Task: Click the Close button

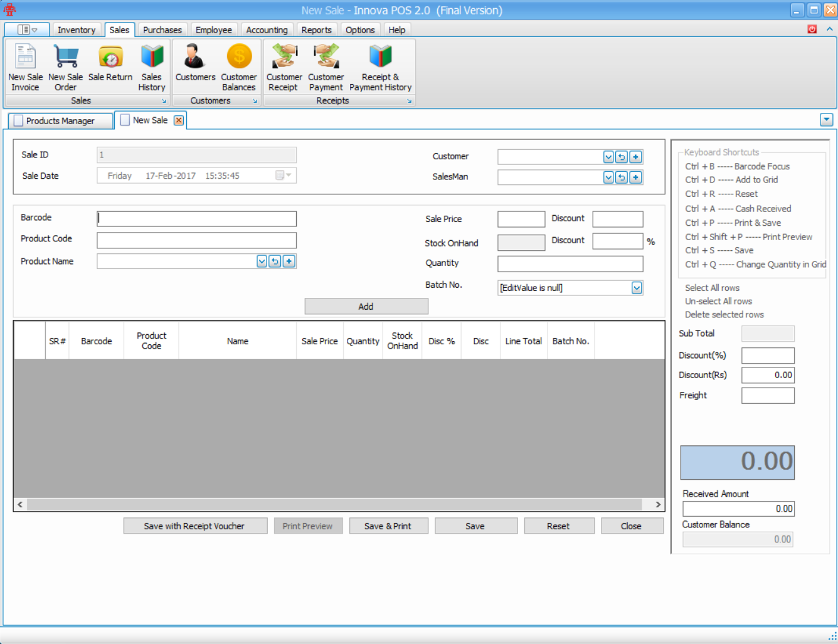Action: click(632, 526)
